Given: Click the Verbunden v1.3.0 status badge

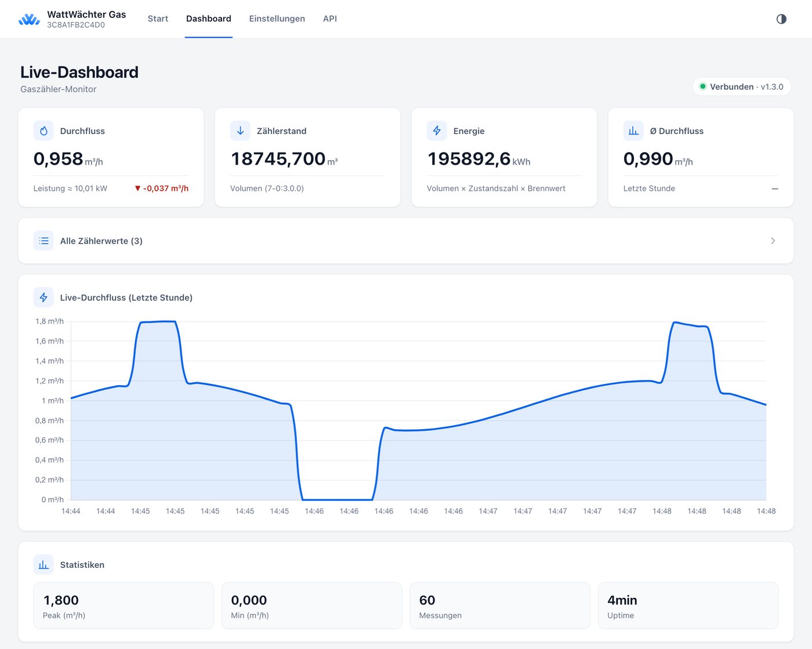Looking at the screenshot, I should [742, 86].
